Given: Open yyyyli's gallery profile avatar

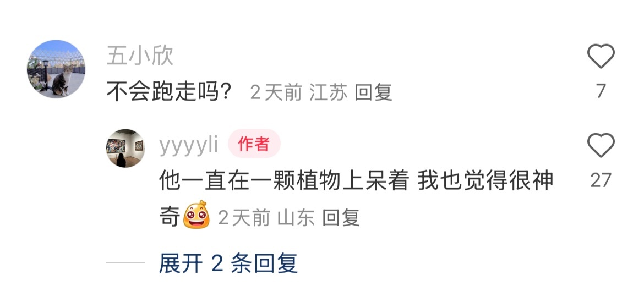Looking at the screenshot, I should [x=125, y=148].
